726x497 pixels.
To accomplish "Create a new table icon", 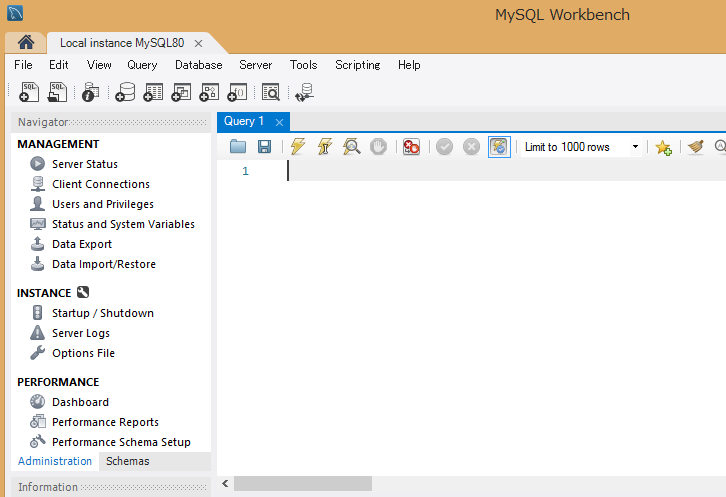I will click(x=153, y=92).
